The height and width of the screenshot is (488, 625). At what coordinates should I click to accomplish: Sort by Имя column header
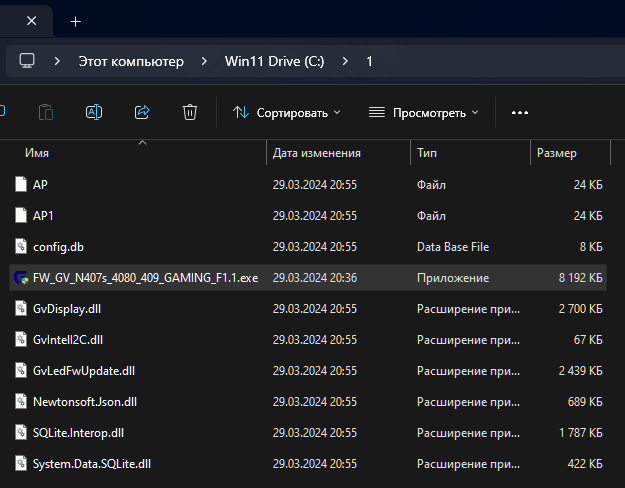tap(37, 153)
